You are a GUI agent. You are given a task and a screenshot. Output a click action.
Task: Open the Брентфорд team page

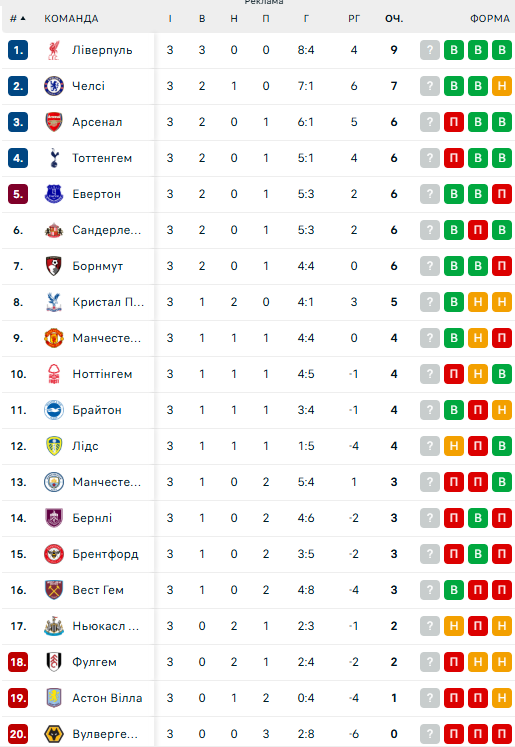point(105,554)
